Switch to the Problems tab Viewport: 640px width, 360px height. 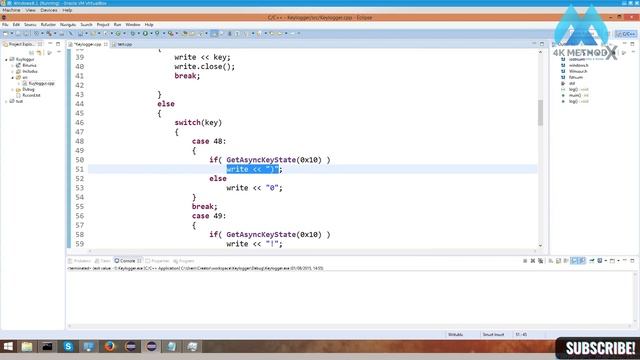80,261
